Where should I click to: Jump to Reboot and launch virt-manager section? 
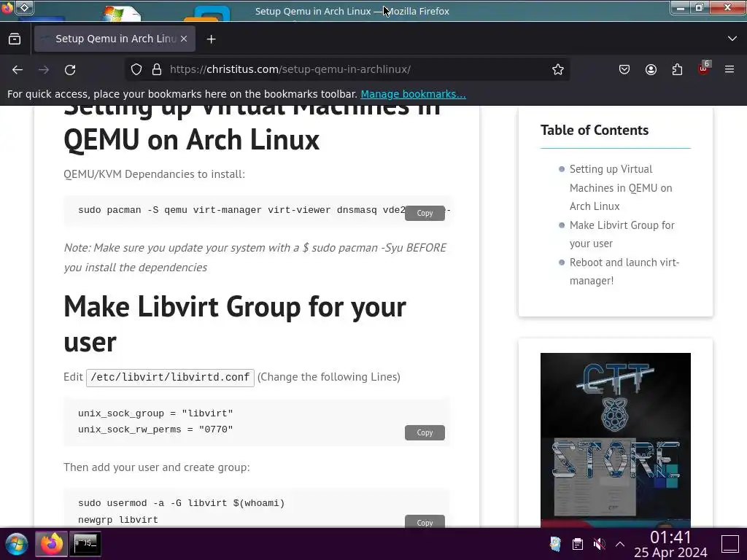pyautogui.click(x=624, y=271)
